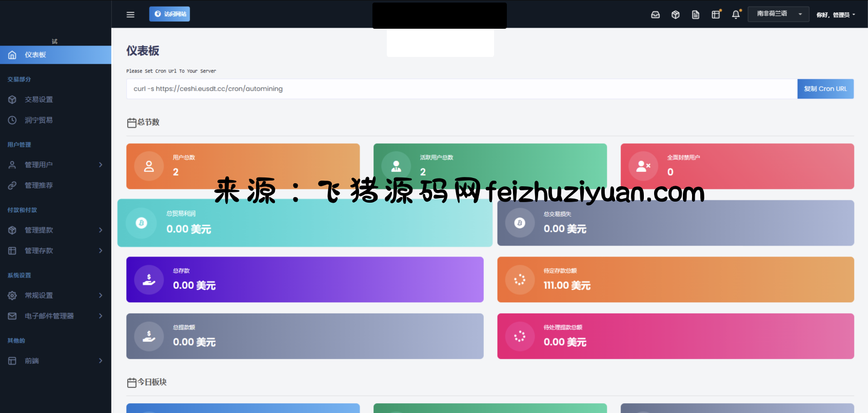Select 仪表板 in the sidebar
This screenshot has height=413, width=868.
[55, 55]
